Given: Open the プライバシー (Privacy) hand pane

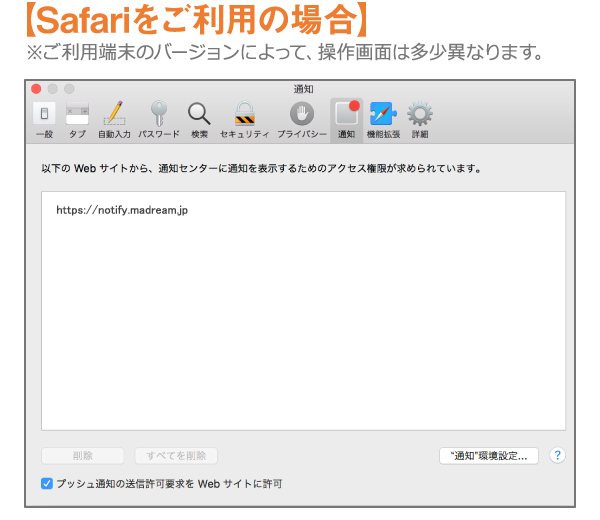Looking at the screenshot, I should click(x=302, y=120).
